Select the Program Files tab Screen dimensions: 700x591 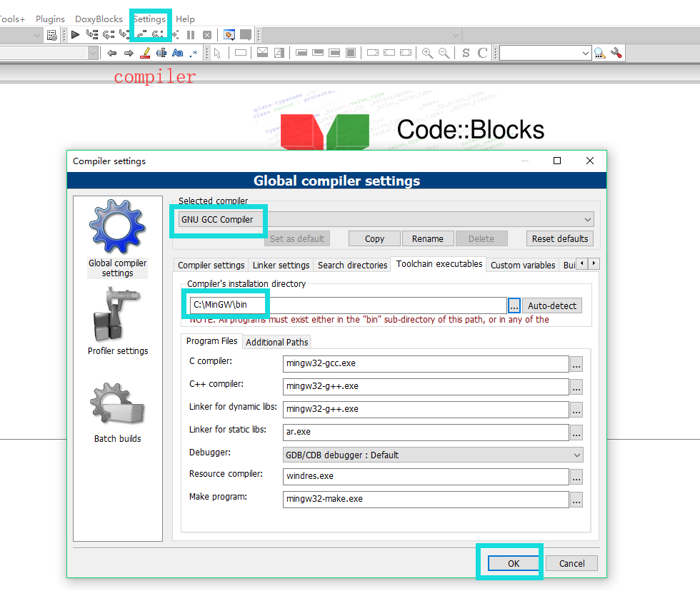212,340
